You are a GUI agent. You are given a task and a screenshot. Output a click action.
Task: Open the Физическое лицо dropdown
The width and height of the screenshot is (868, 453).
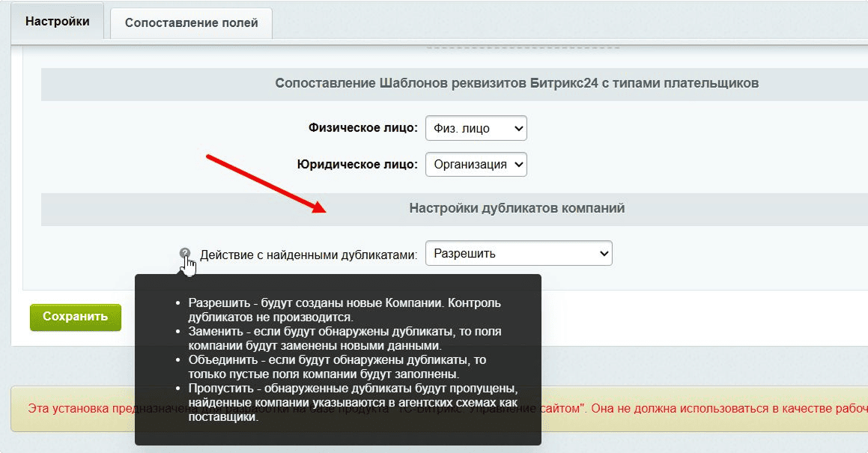pyautogui.click(x=476, y=128)
